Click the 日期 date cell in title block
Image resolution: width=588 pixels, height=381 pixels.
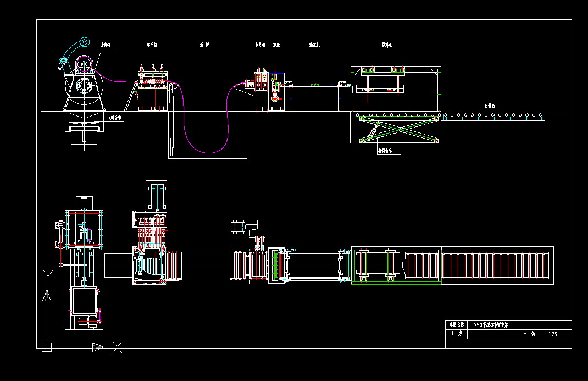[x=456, y=334]
